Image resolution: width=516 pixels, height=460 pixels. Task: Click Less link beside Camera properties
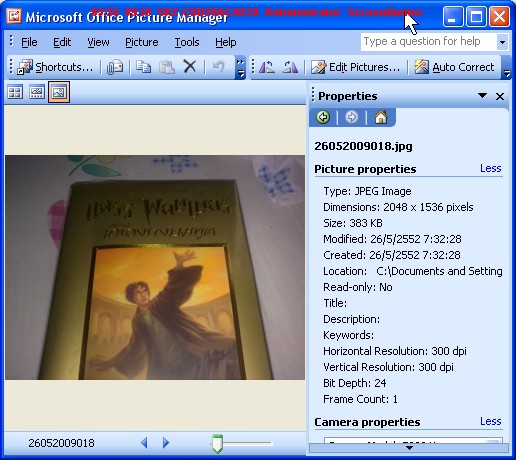pos(490,421)
